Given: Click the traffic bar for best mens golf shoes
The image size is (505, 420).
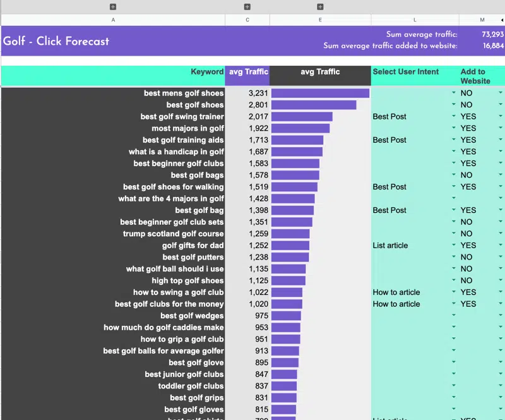Looking at the screenshot, I should click(320, 93).
